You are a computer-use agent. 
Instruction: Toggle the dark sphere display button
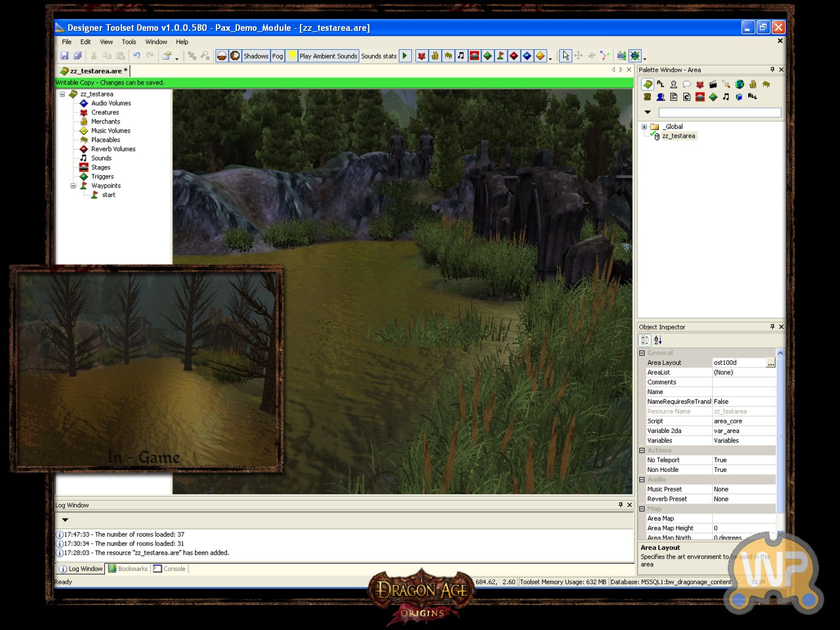tap(235, 56)
